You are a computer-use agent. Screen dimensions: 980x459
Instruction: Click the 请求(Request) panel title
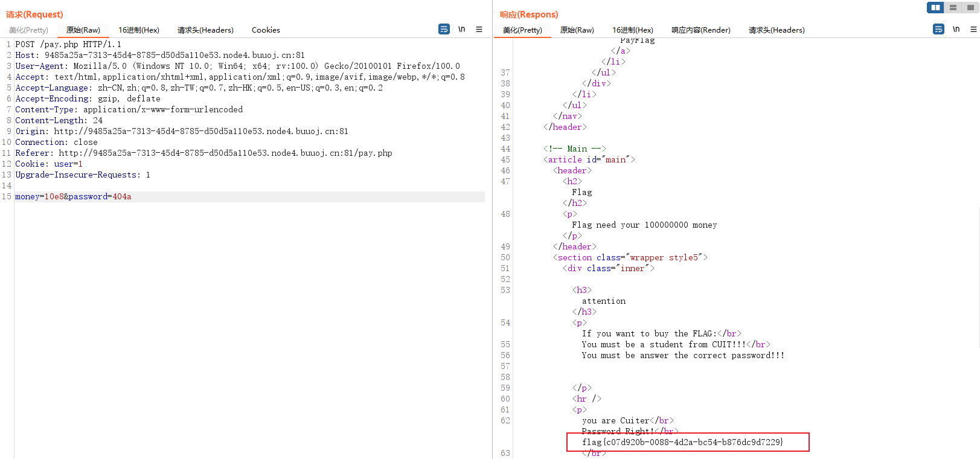[34, 14]
